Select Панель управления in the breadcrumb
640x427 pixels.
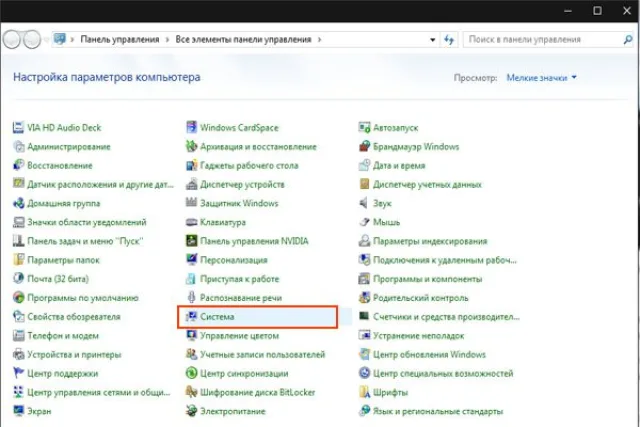coord(120,40)
